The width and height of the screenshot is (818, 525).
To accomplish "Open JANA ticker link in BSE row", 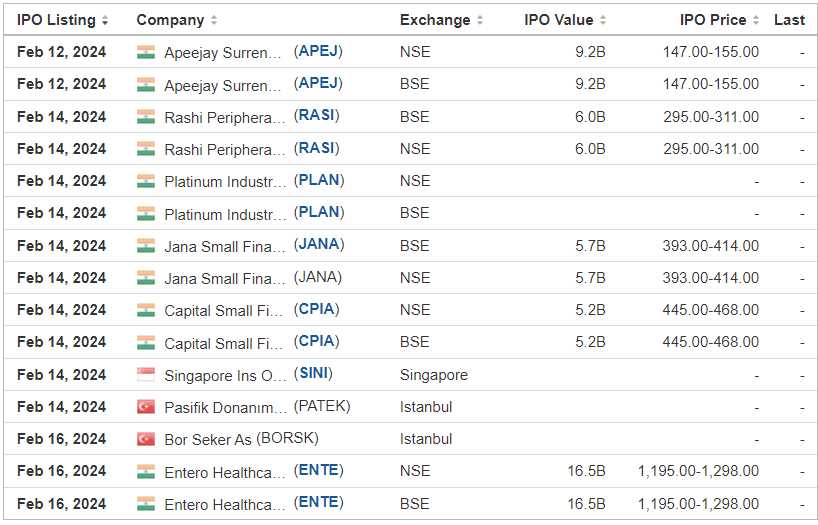I will [319, 245].
